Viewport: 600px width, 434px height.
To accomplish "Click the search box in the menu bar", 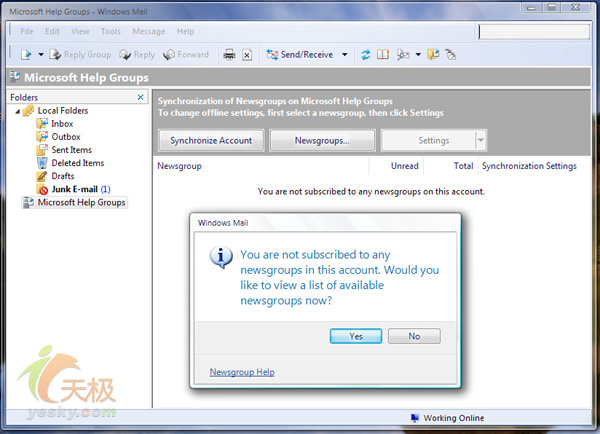I will coord(534,32).
